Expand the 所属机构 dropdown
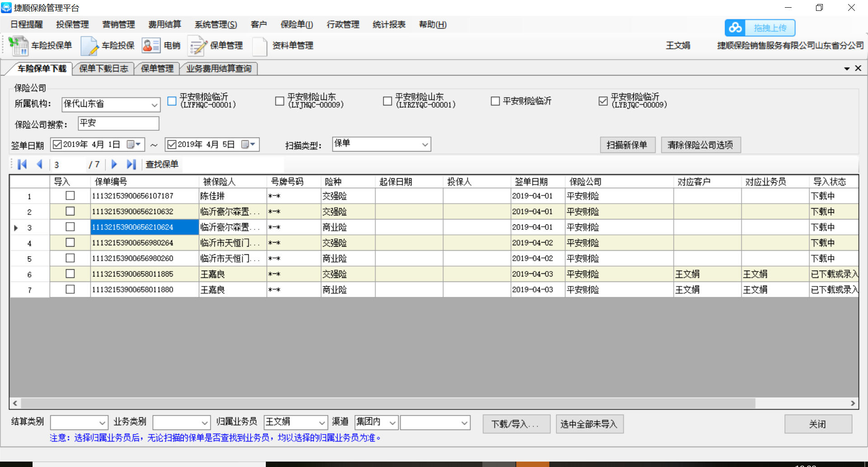Image resolution: width=868 pixels, height=467 pixels. click(154, 105)
